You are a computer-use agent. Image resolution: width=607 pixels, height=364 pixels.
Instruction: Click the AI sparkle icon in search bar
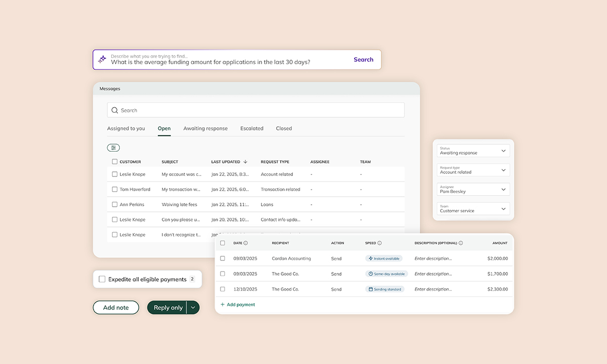102,59
